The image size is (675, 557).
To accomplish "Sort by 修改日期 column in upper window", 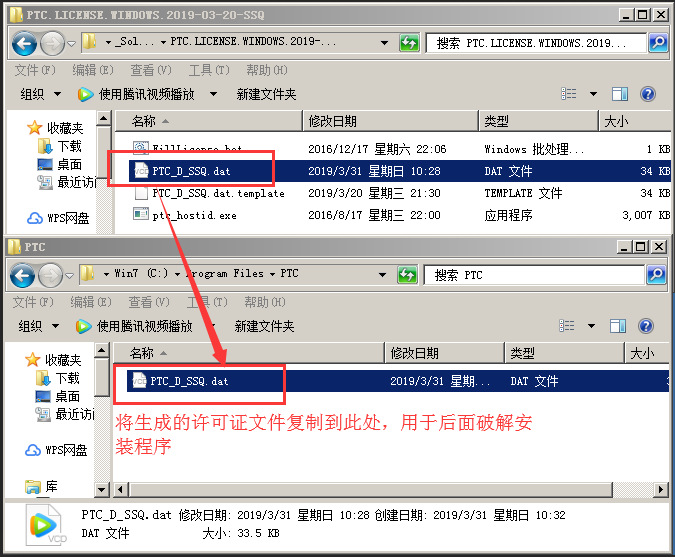I will [x=391, y=121].
